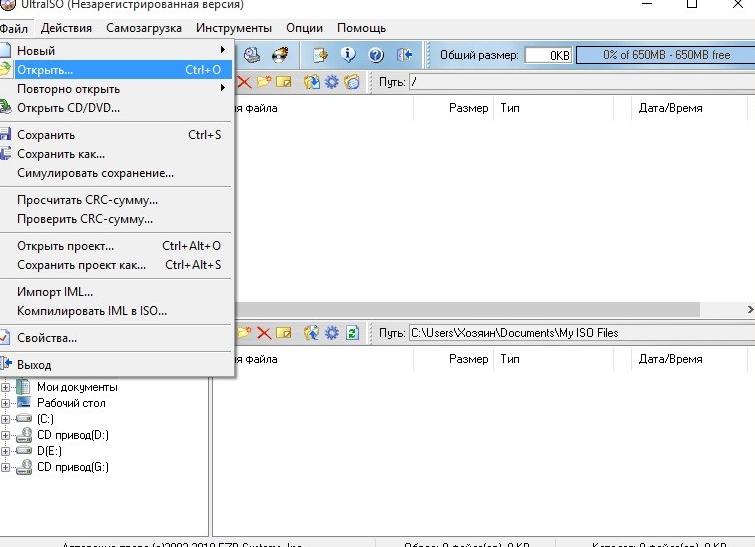Sort upper pane by Дата/Время column

click(689, 108)
